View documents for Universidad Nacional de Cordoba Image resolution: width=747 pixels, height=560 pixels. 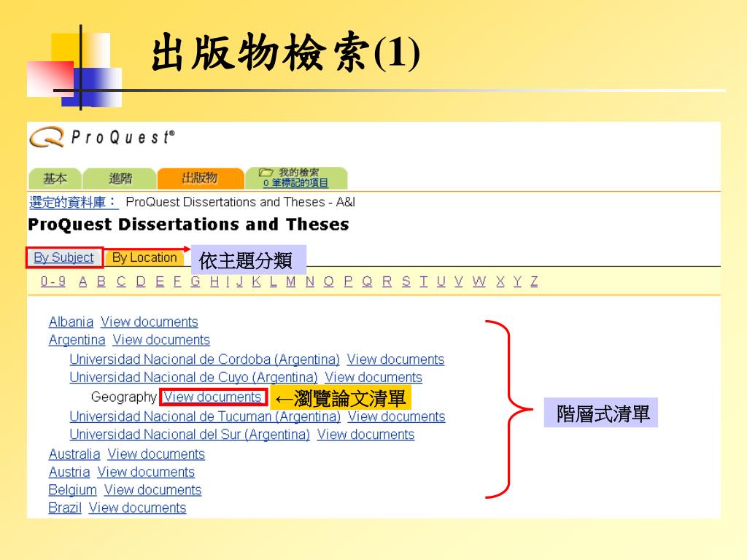[395, 359]
